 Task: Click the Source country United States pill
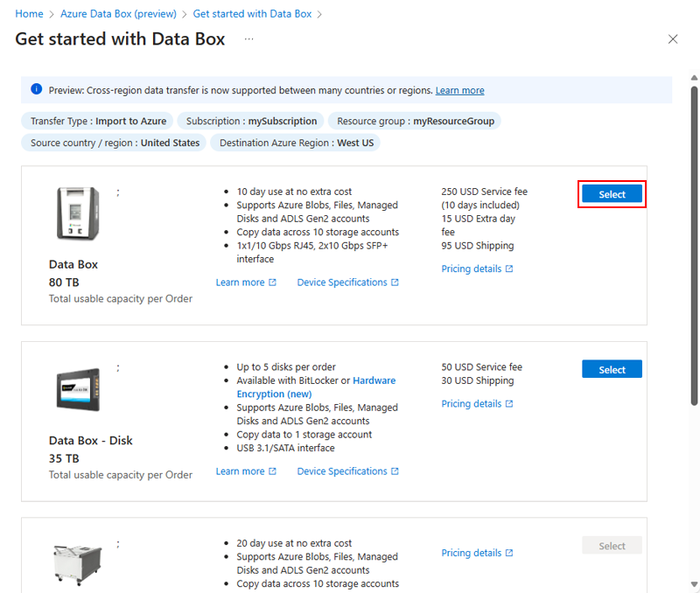click(x=114, y=143)
